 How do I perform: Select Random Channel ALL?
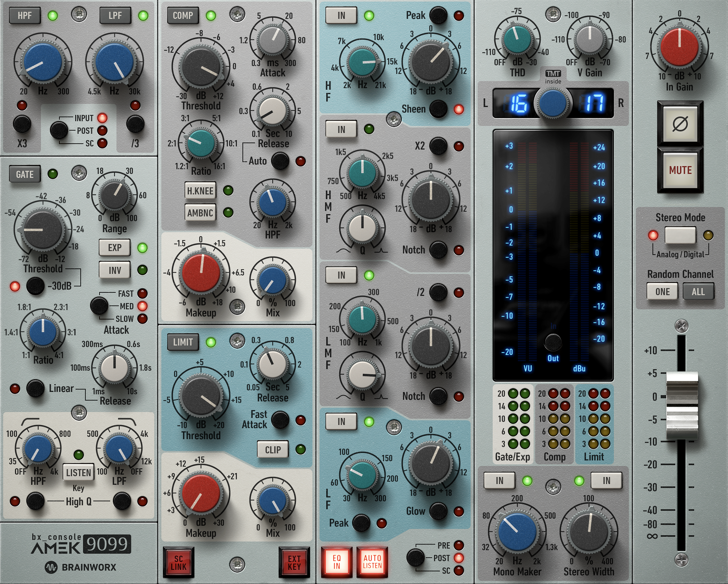click(x=698, y=292)
